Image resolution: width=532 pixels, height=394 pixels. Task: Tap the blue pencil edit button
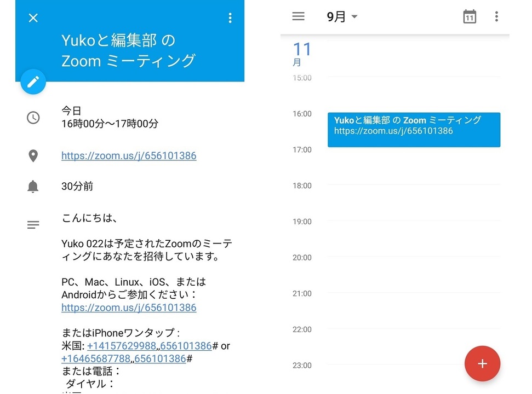tap(33, 82)
